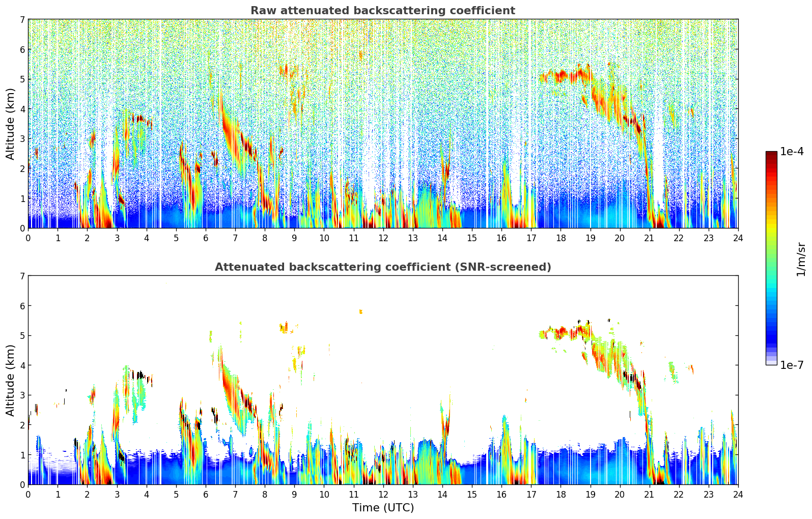Click the pale white-blue bottom end of the colorbar
Screen dimensions: 812x519
click(x=771, y=362)
